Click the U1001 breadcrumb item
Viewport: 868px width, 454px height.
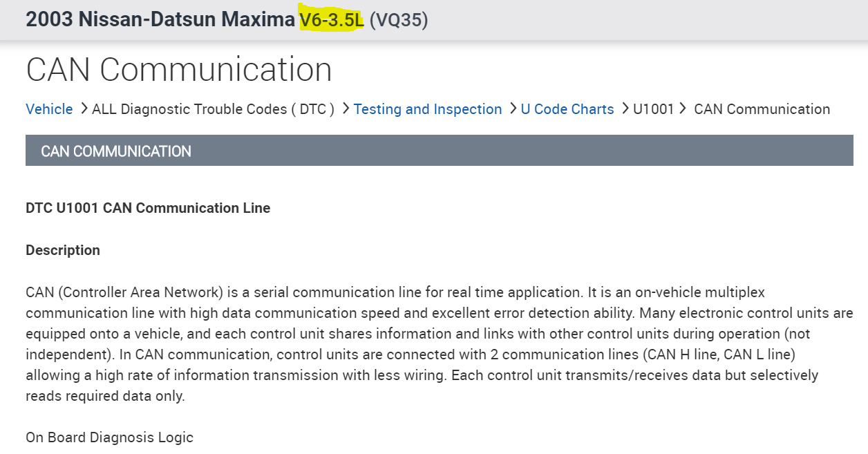(653, 109)
